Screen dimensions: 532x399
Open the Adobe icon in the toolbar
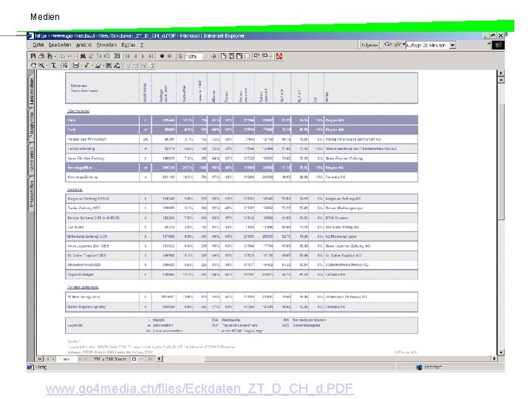click(x=279, y=56)
